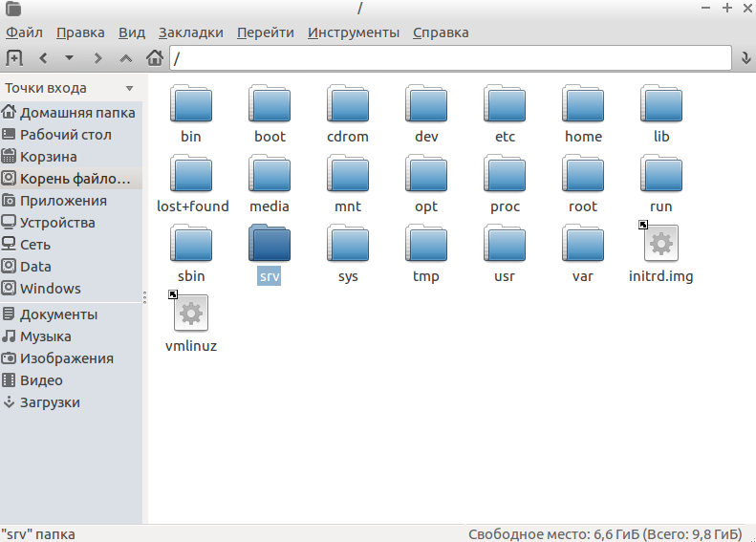Open Музыка bookmark in sidebar
This screenshot has height=542, width=756.
tap(71, 336)
